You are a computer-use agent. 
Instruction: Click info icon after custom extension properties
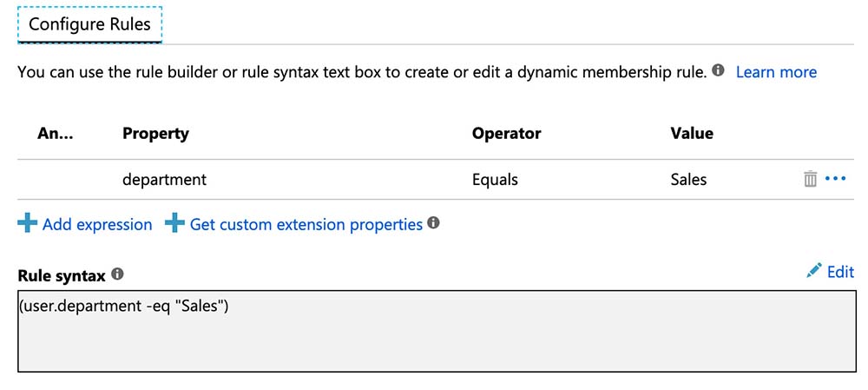click(x=434, y=223)
